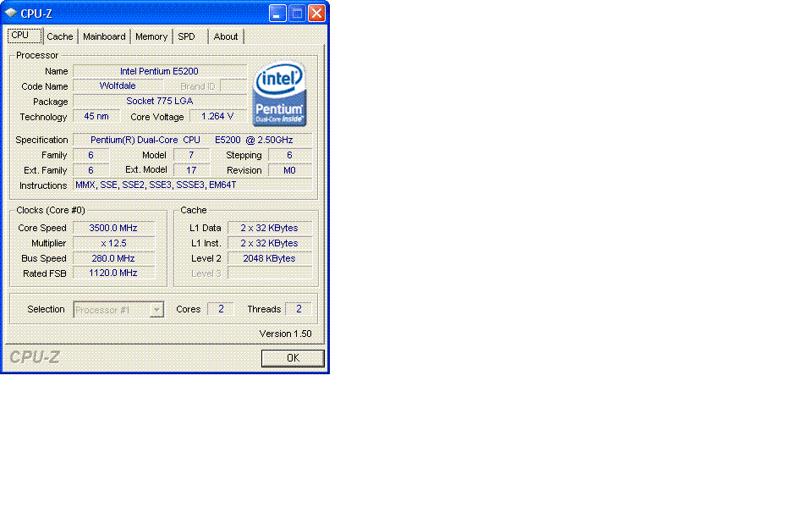This screenshot has height=508, width=812.
Task: Open the Mainboard tab
Action: pos(104,36)
